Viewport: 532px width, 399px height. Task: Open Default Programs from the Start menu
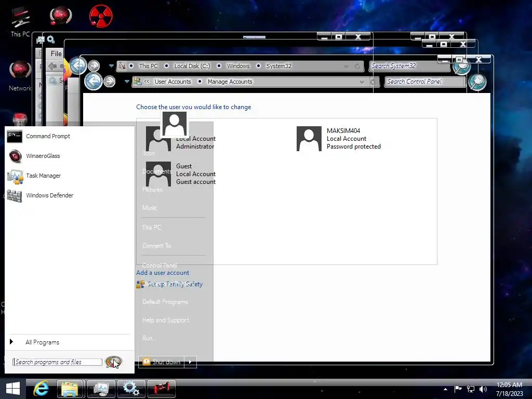[x=165, y=302]
